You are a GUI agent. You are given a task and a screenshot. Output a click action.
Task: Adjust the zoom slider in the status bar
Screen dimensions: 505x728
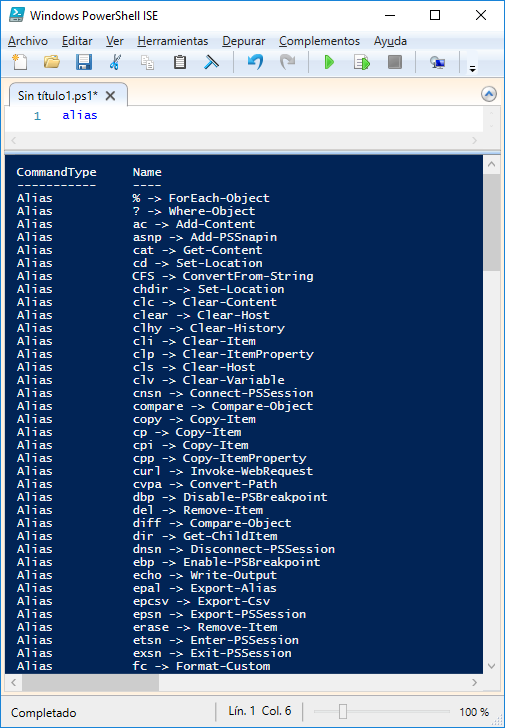(x=343, y=711)
